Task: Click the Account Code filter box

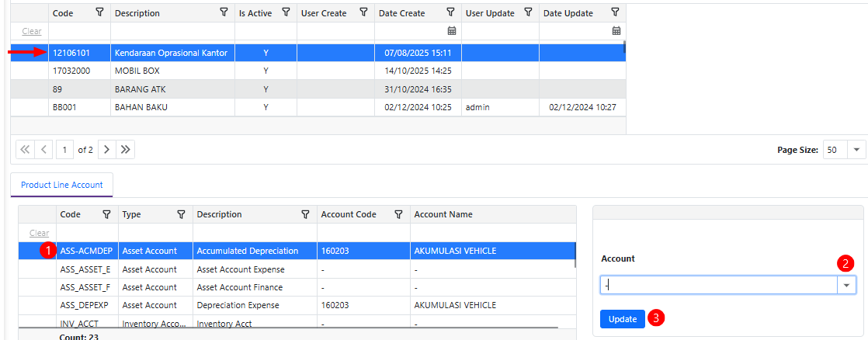Action: [363, 233]
